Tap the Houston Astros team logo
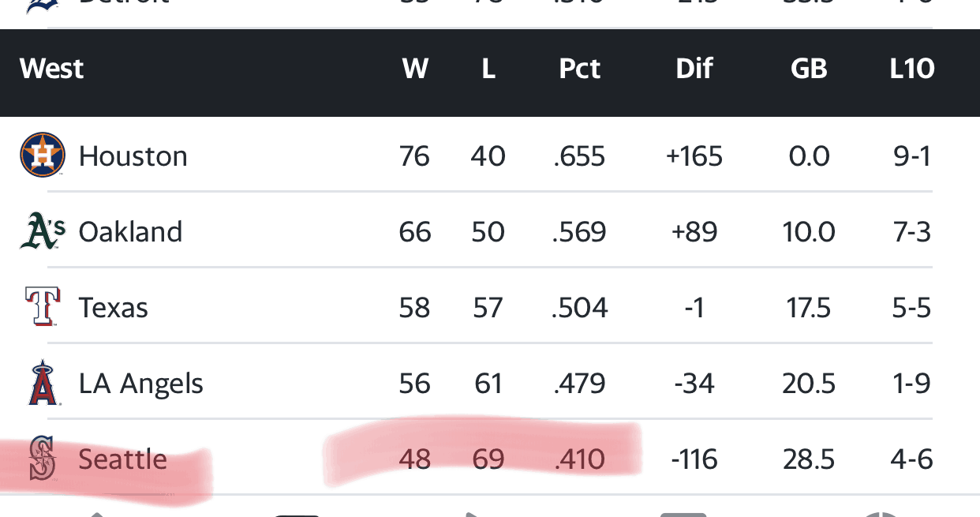This screenshot has height=517, width=980. coord(43,155)
